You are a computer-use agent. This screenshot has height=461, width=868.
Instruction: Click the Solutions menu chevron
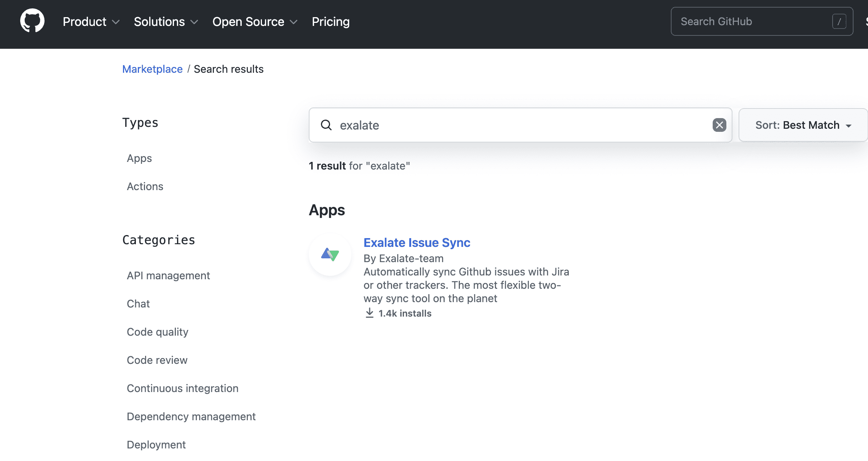pyautogui.click(x=194, y=22)
